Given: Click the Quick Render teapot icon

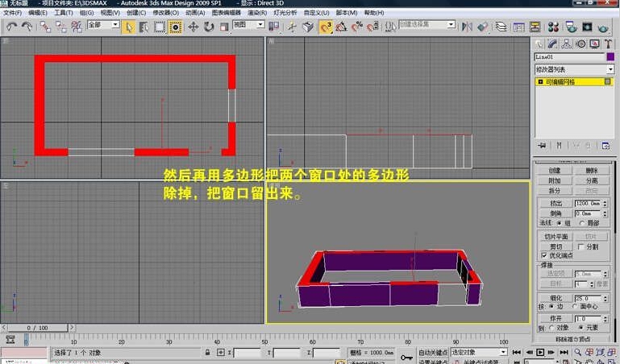Looking at the screenshot, I should coord(602,27).
